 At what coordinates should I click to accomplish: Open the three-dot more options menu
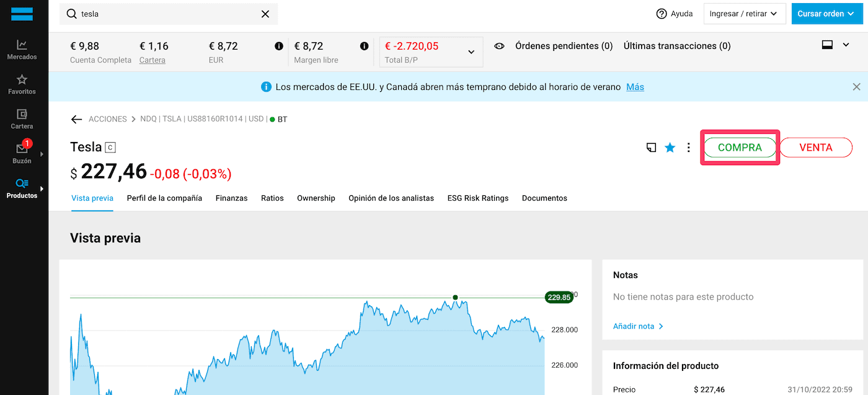click(x=688, y=148)
